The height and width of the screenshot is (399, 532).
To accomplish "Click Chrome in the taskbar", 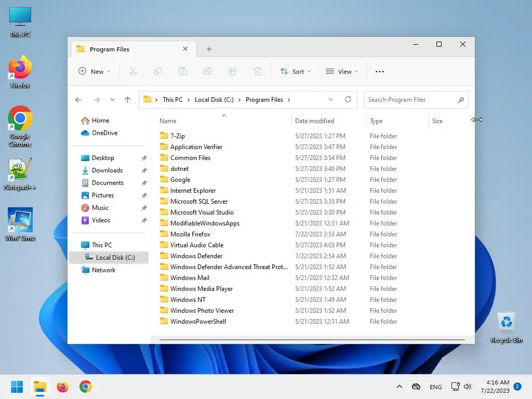I will tap(86, 387).
